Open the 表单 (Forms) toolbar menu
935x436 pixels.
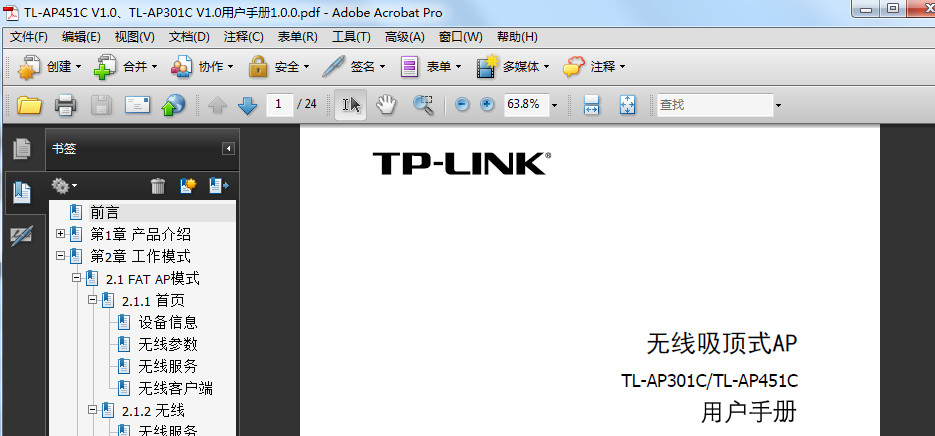coord(431,67)
